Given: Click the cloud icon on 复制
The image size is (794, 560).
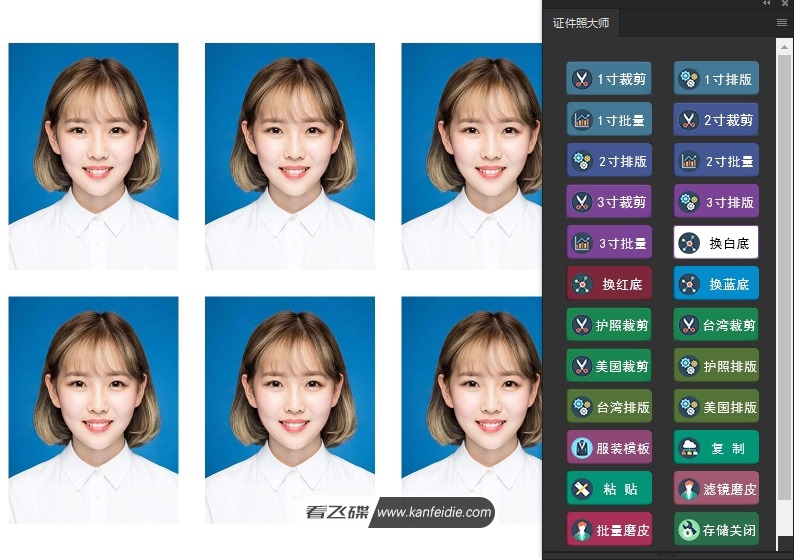Looking at the screenshot, I should pyautogui.click(x=689, y=448).
